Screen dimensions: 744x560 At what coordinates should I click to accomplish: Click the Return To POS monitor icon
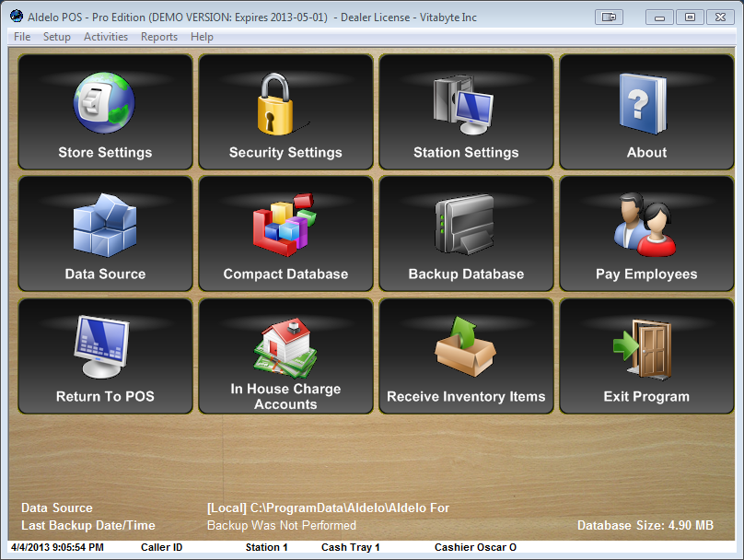(x=104, y=346)
